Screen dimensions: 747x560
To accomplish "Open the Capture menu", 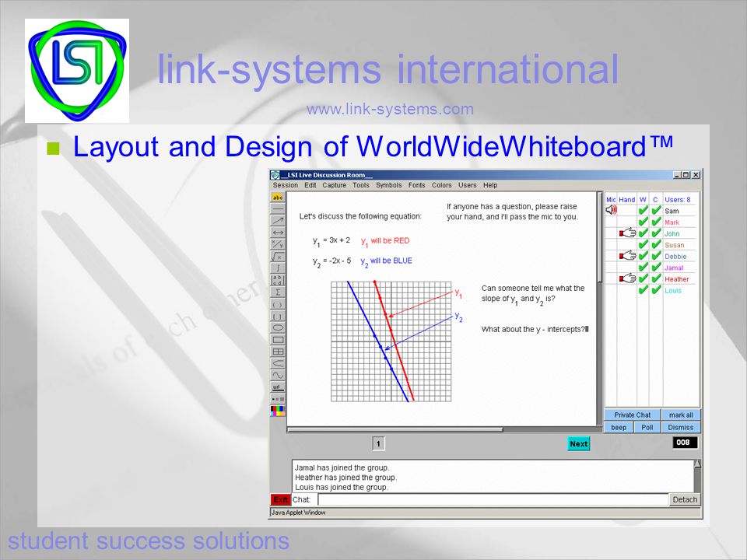I will point(334,185).
